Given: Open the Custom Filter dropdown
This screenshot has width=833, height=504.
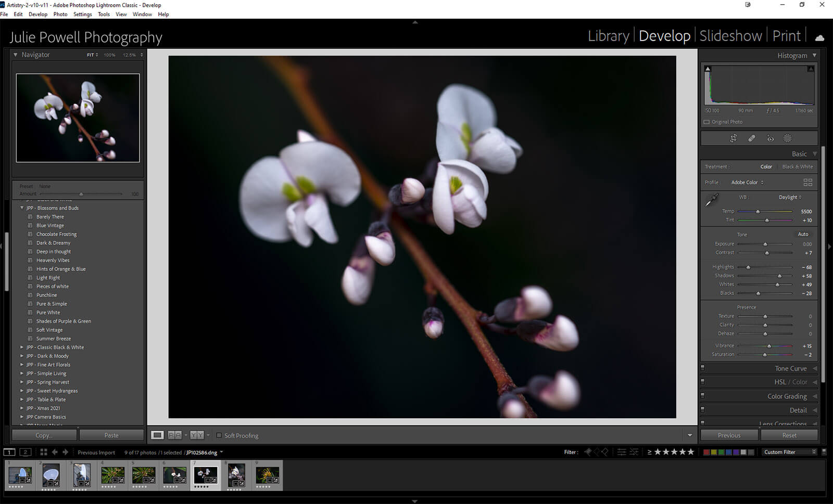Looking at the screenshot, I should coord(789,452).
